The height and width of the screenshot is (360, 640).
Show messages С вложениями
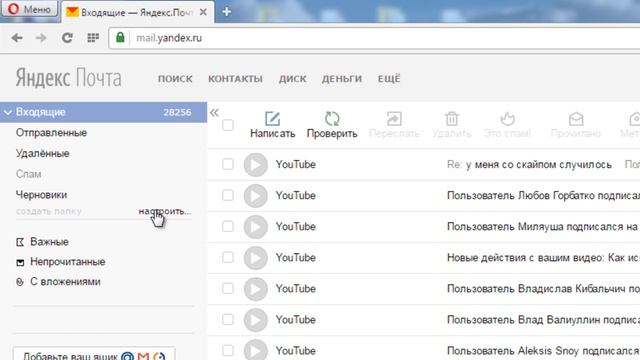point(65,282)
